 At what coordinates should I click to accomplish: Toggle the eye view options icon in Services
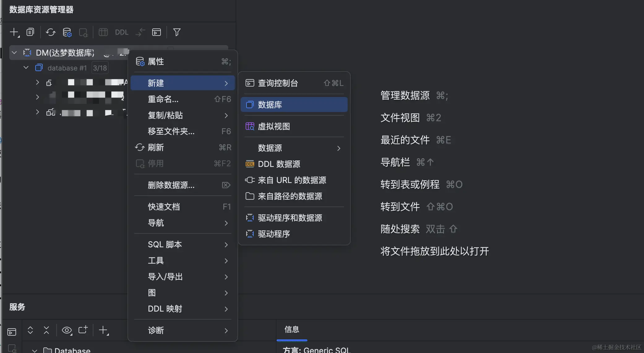coord(67,330)
